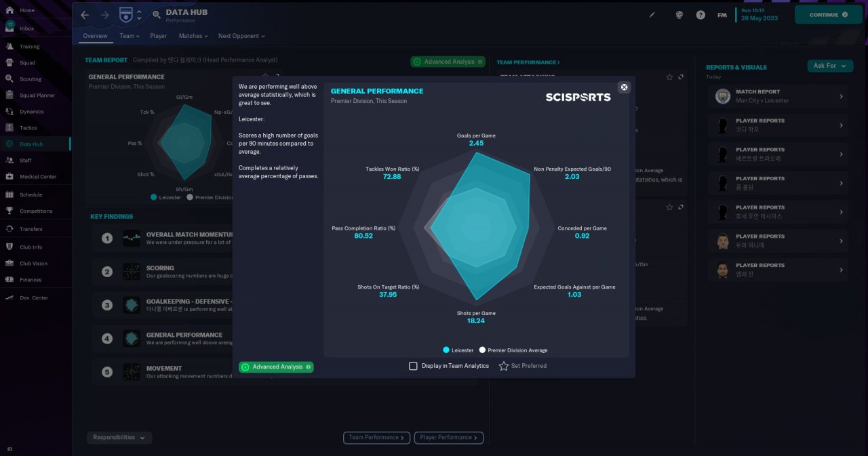Open the Player Reports entry for 엠레 찬
Image resolution: width=868 pixels, height=456 pixels.
[777, 270]
